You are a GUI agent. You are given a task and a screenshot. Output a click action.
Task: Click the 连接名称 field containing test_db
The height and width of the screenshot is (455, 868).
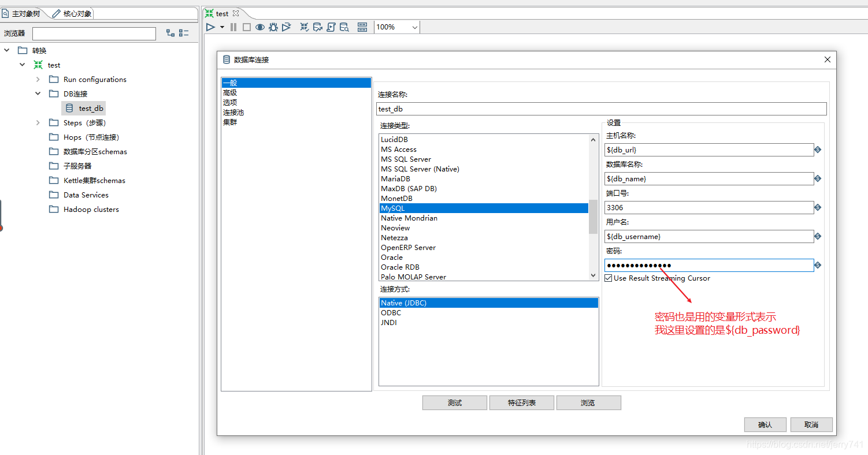tap(602, 109)
